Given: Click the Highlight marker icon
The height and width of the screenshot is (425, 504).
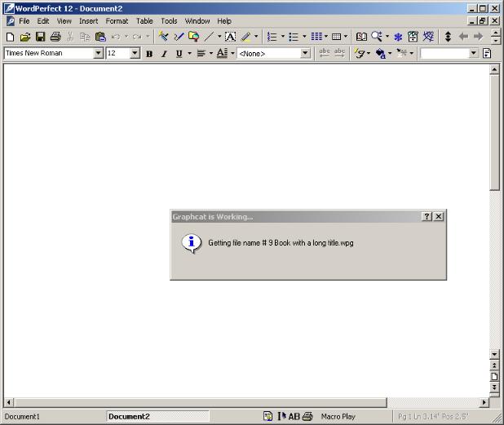Looking at the screenshot, I should pos(246,37).
